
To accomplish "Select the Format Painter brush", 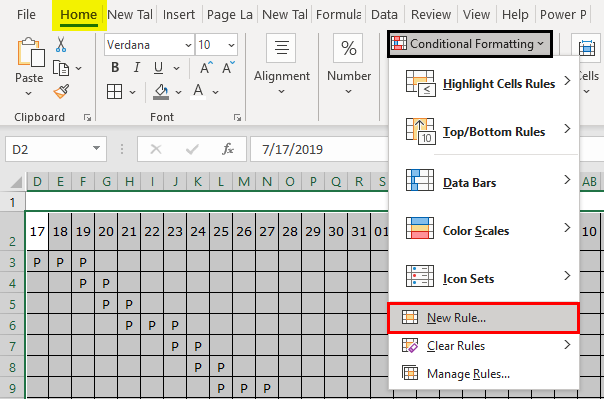I will 61,92.
